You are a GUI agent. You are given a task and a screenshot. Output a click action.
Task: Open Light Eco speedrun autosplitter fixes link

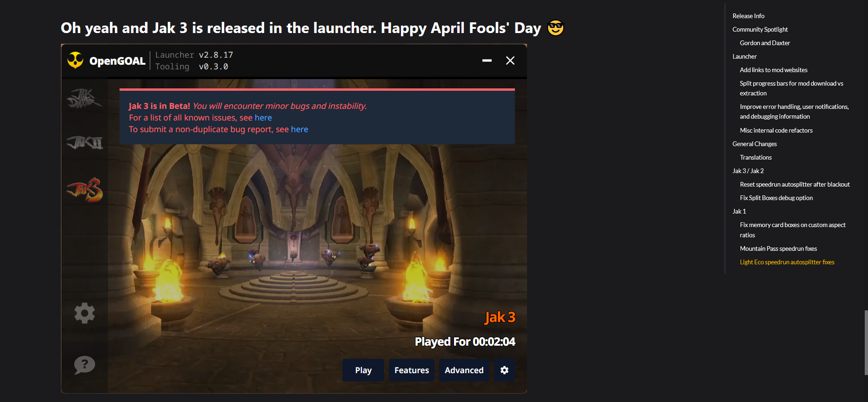coord(787,262)
